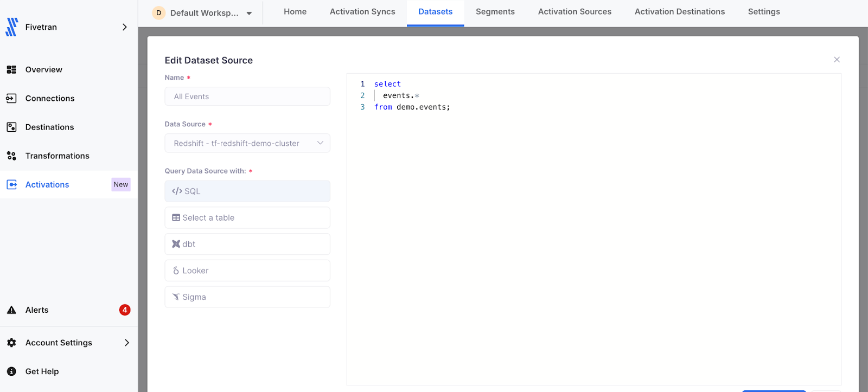Image resolution: width=868 pixels, height=392 pixels.
Task: Click the Destinations sidebar link
Action: [49, 127]
